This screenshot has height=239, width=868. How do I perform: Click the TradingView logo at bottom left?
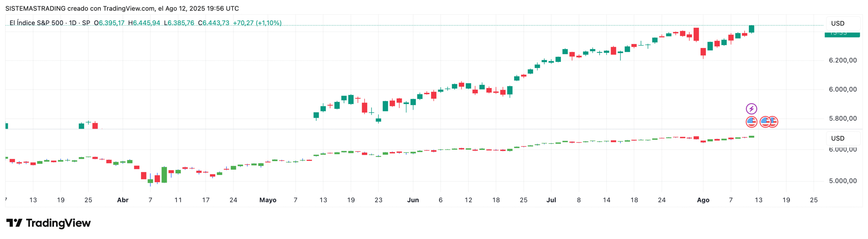point(48,223)
